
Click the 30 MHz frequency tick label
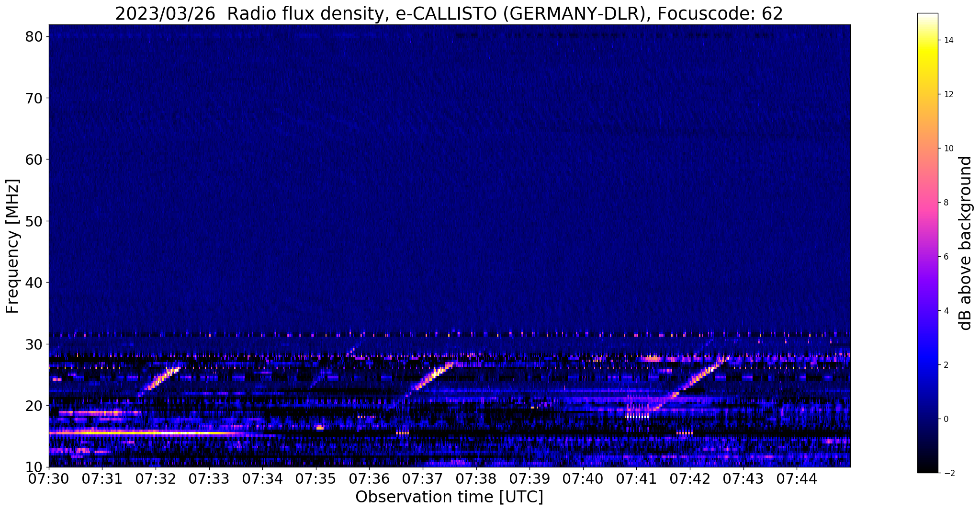(x=34, y=344)
